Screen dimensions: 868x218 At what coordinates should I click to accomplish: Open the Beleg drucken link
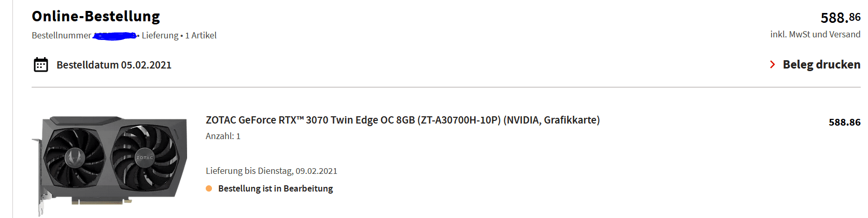[x=821, y=64]
